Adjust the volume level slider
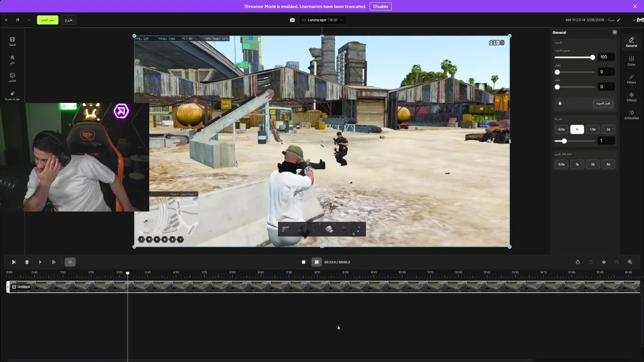The width and height of the screenshot is (644, 362). tap(575, 57)
